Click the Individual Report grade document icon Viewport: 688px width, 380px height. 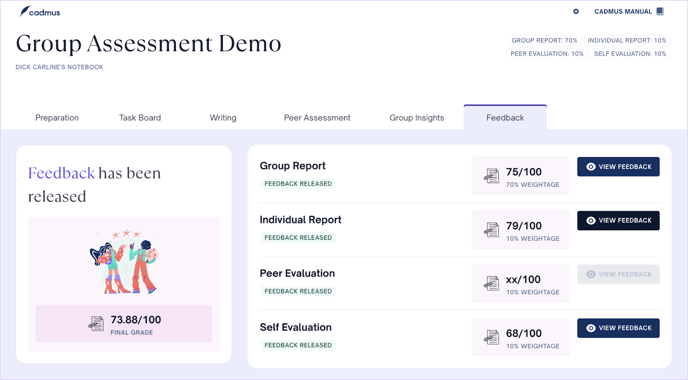tap(491, 230)
